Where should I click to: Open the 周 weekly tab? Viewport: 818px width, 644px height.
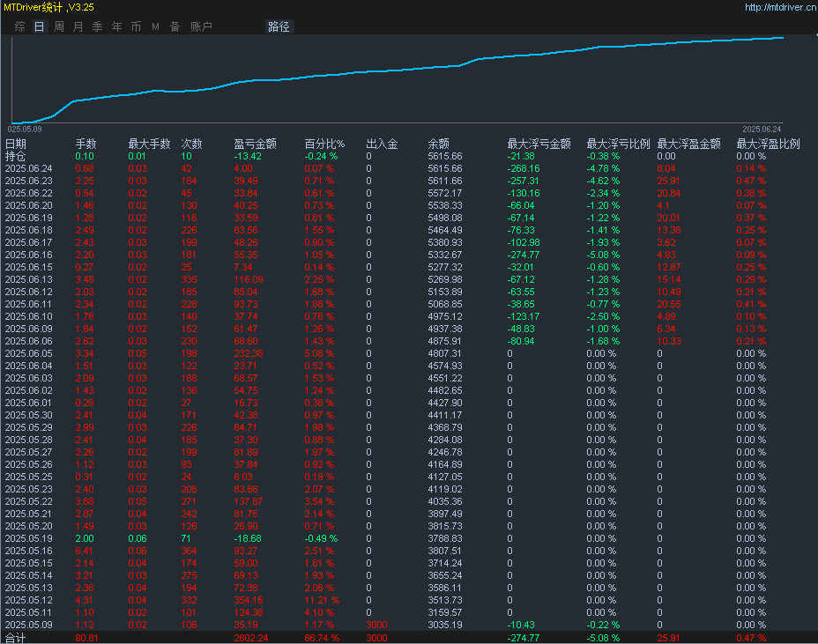coord(59,26)
